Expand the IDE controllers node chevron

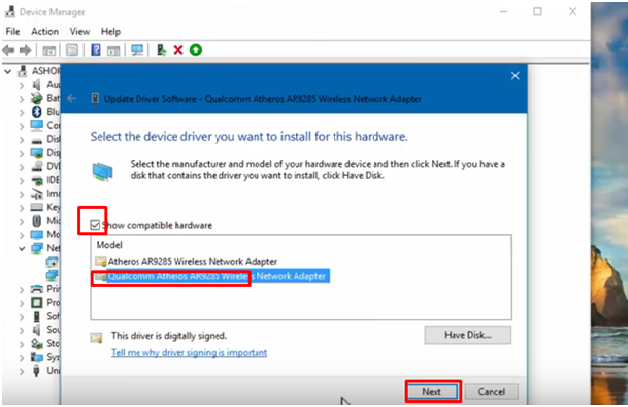22,180
